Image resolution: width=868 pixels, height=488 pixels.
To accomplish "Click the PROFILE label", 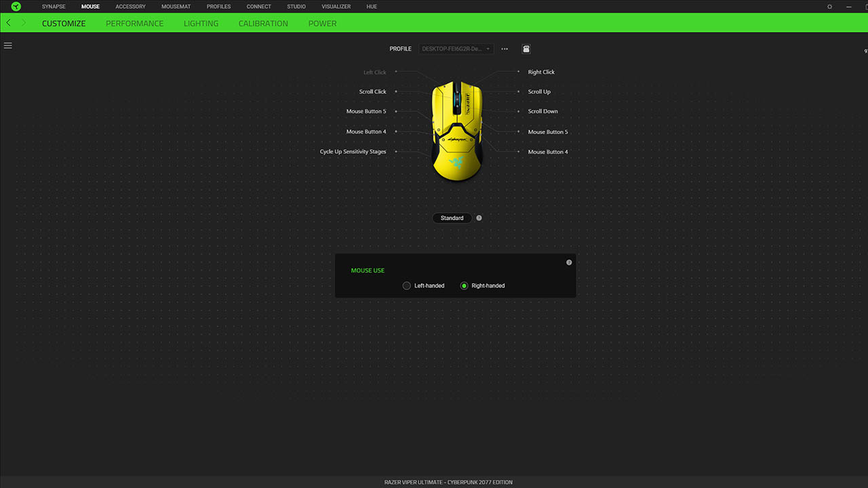I will [x=400, y=49].
